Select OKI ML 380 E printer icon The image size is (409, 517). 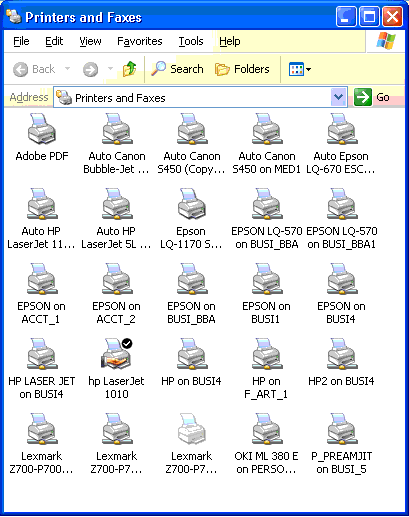click(x=266, y=429)
